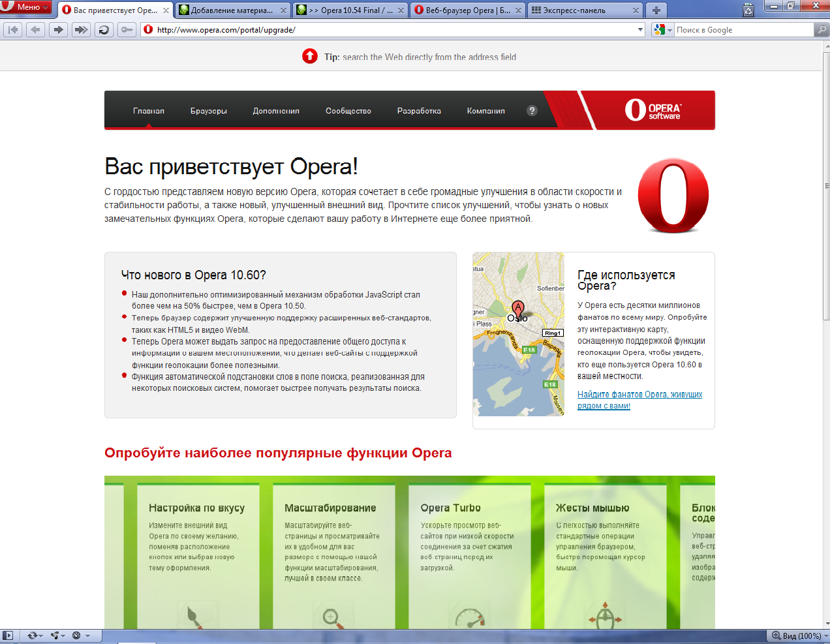
Task: Click 'Опробуйте наиболее популярные функции Opera' heading
Action: [278, 453]
